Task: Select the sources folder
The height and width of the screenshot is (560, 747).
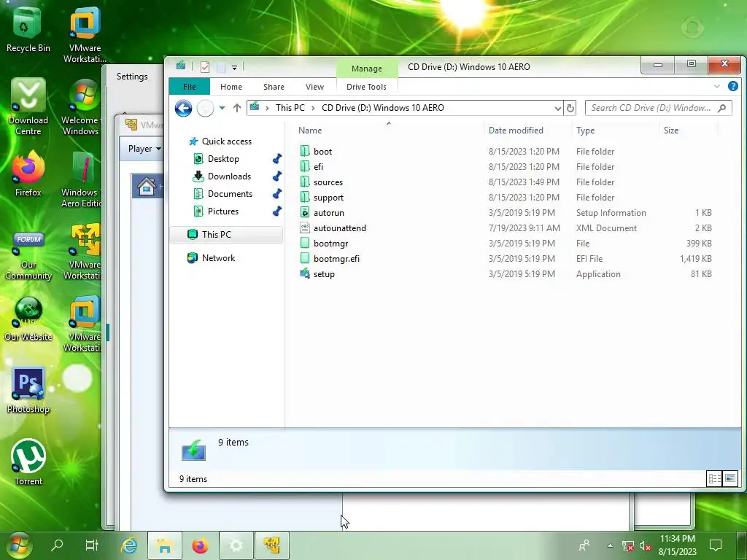Action: click(328, 182)
